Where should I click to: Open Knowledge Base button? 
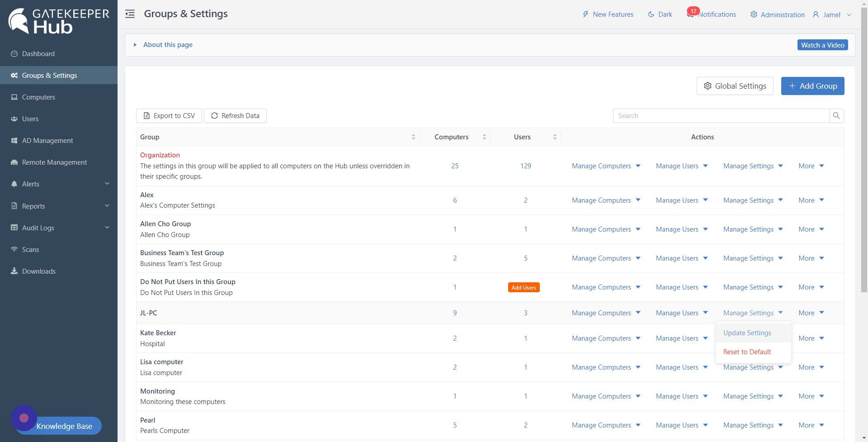coord(64,426)
